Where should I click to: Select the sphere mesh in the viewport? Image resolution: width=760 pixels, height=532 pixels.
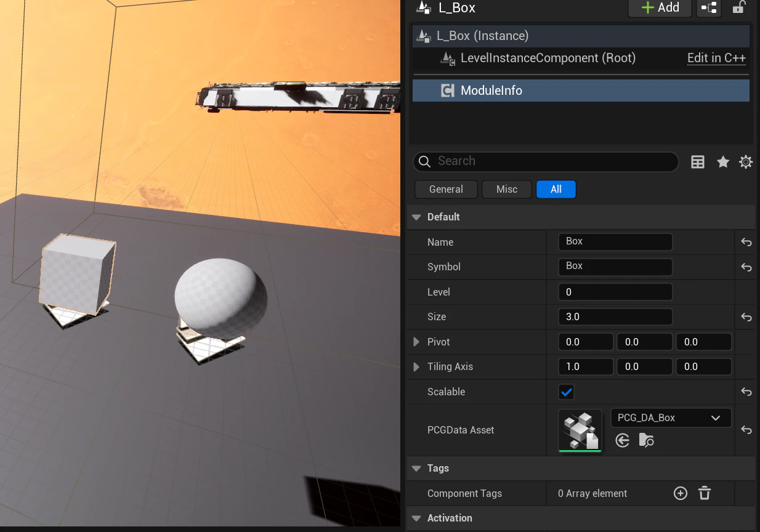pyautogui.click(x=220, y=298)
